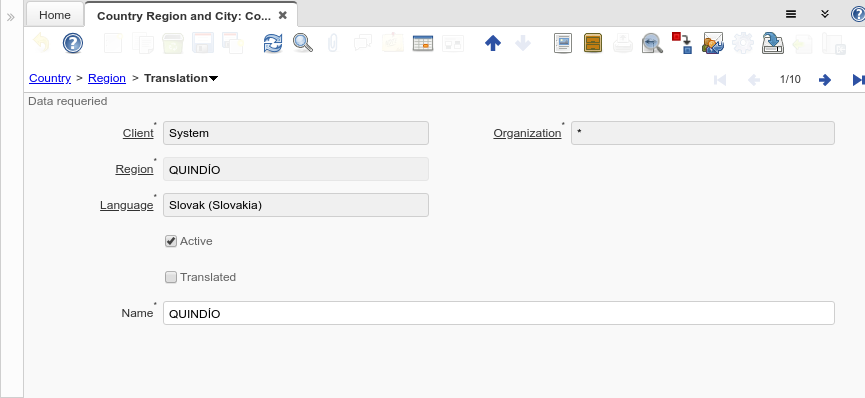Toggle grid view with the table icon
This screenshot has width=865, height=398.
pyautogui.click(x=423, y=43)
